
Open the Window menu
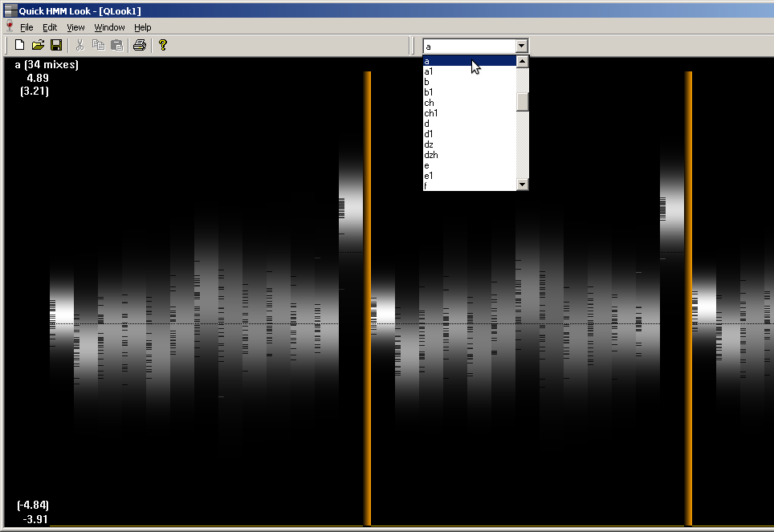click(x=109, y=27)
